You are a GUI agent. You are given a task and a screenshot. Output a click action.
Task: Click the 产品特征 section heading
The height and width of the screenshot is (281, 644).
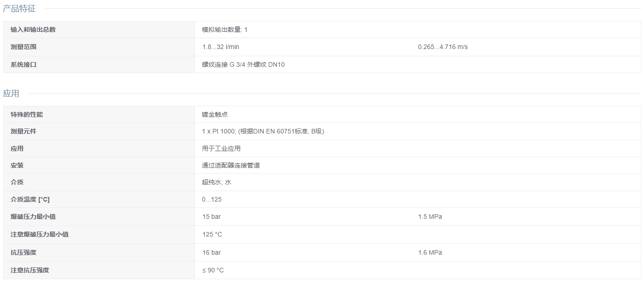pos(19,8)
